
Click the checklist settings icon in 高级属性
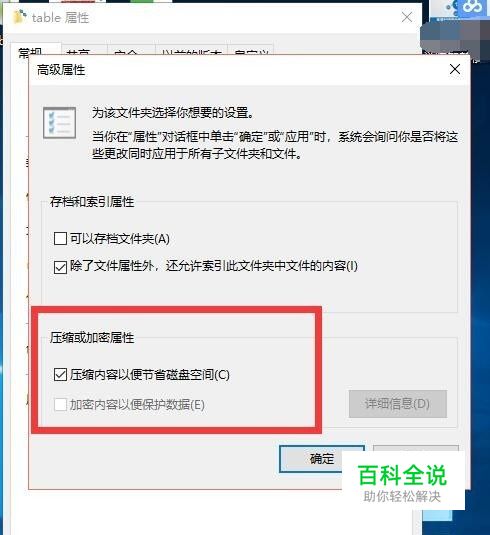[x=59, y=123]
